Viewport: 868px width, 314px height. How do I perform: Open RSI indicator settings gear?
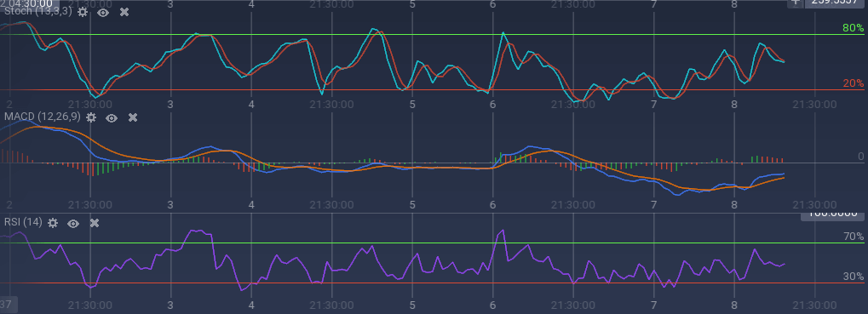(53, 223)
